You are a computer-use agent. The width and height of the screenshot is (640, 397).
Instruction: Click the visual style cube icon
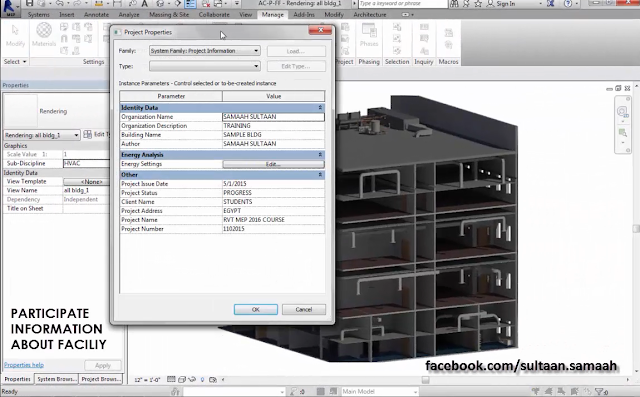pyautogui.click(x=182, y=379)
